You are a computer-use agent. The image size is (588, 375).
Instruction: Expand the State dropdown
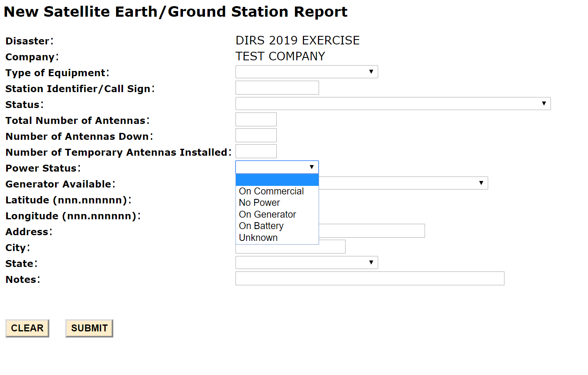[306, 262]
